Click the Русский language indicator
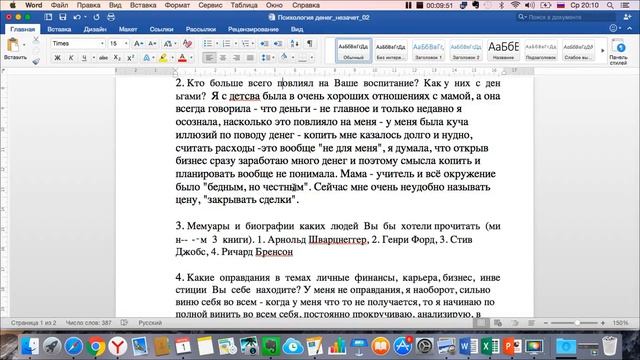 pos(150,323)
